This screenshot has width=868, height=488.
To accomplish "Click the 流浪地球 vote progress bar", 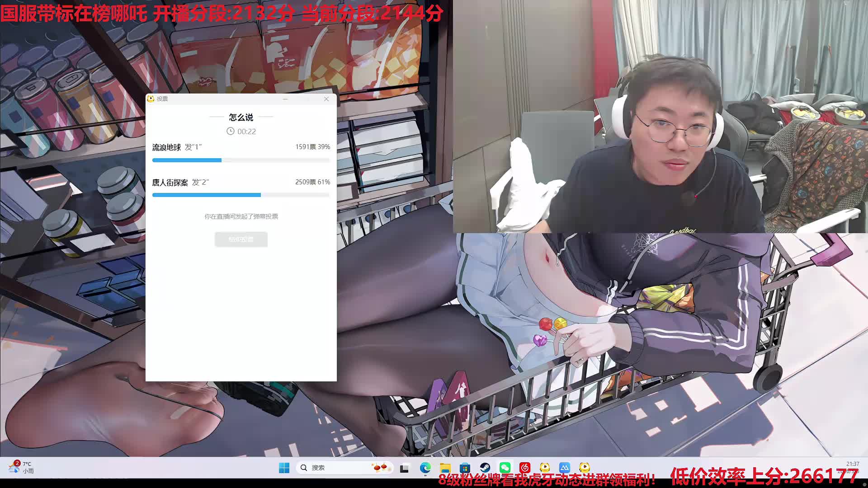I will (x=241, y=160).
